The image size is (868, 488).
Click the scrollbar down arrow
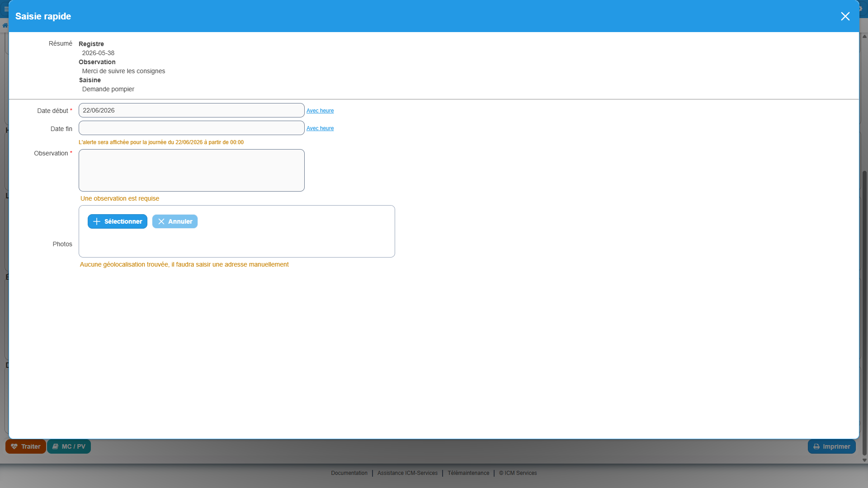(864, 460)
